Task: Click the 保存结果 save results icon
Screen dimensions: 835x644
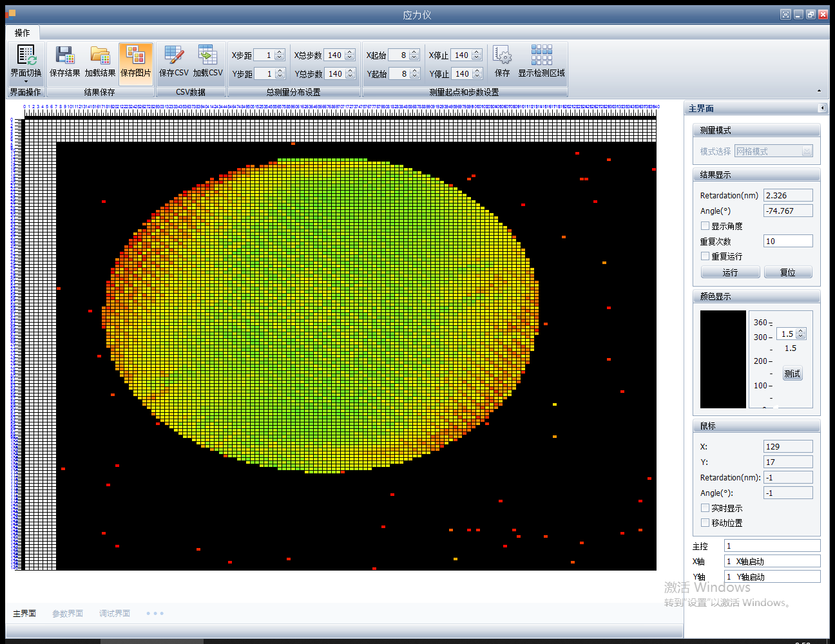Action: coord(64,57)
